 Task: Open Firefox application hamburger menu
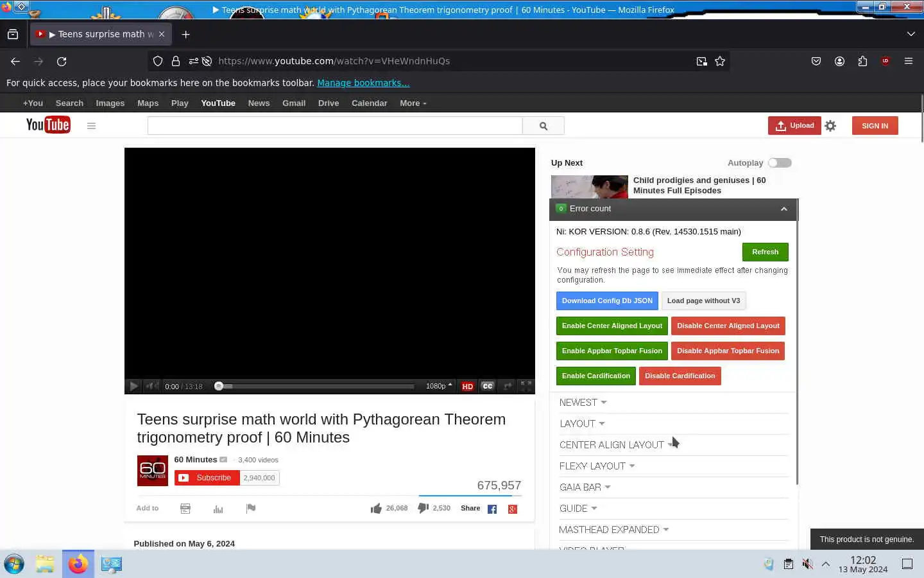coord(909,61)
